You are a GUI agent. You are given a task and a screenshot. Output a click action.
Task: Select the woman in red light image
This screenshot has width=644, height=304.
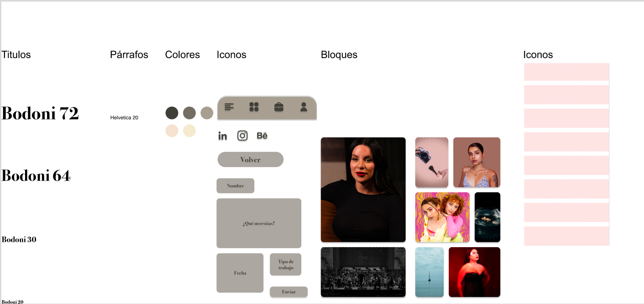474,272
